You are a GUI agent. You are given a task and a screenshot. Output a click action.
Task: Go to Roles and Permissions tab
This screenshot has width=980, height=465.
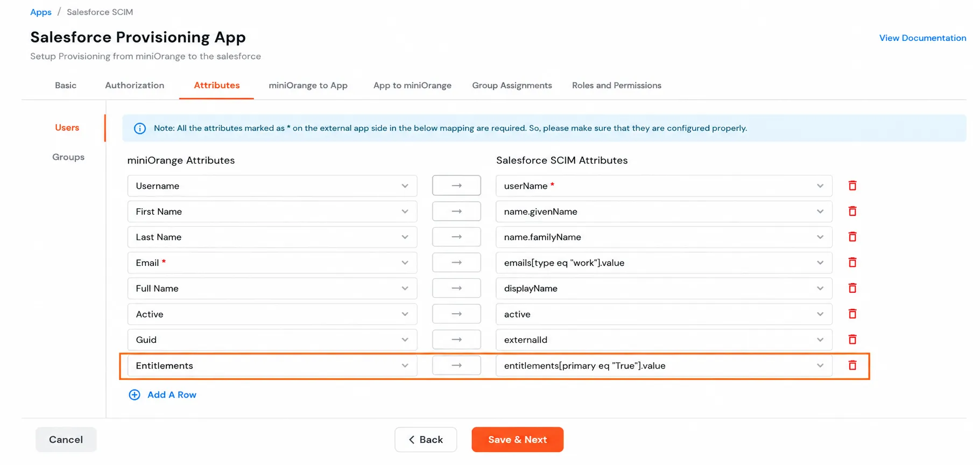tap(617, 86)
